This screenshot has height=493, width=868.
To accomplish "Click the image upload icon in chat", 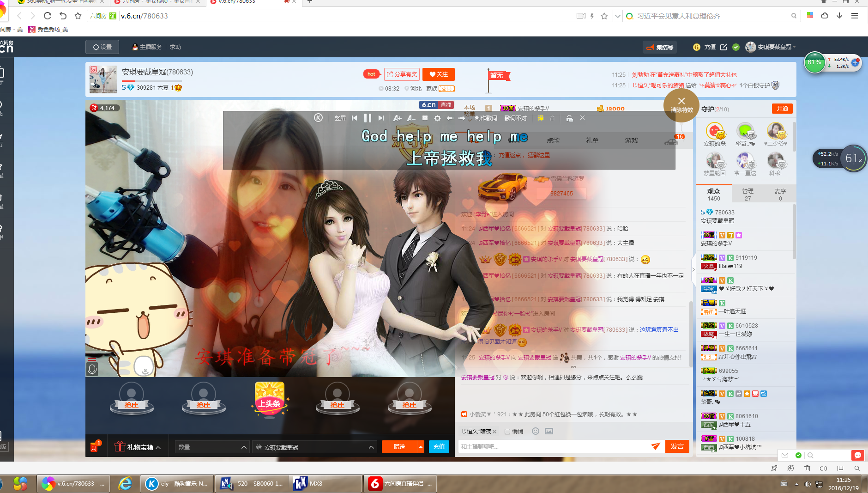I will point(549,431).
